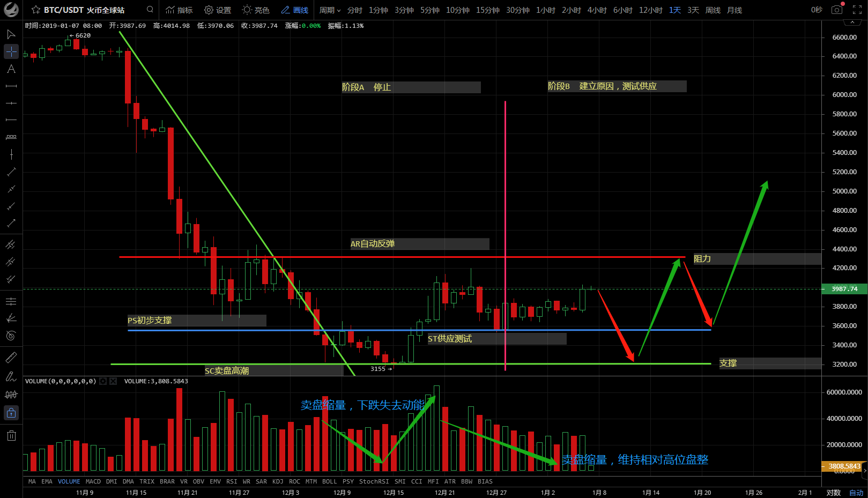Toggle 自动 auto scale
Viewport: 868px width, 498px height.
point(856,493)
